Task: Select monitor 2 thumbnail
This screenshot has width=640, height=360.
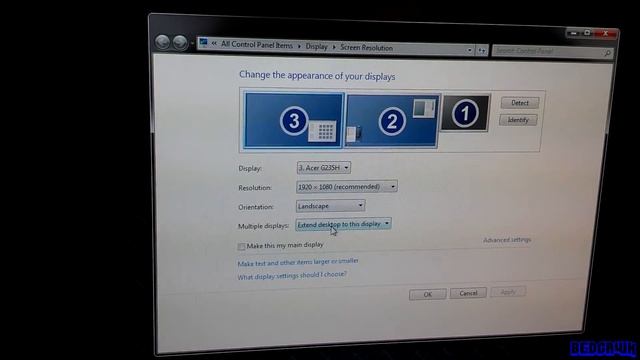Action: [392, 120]
